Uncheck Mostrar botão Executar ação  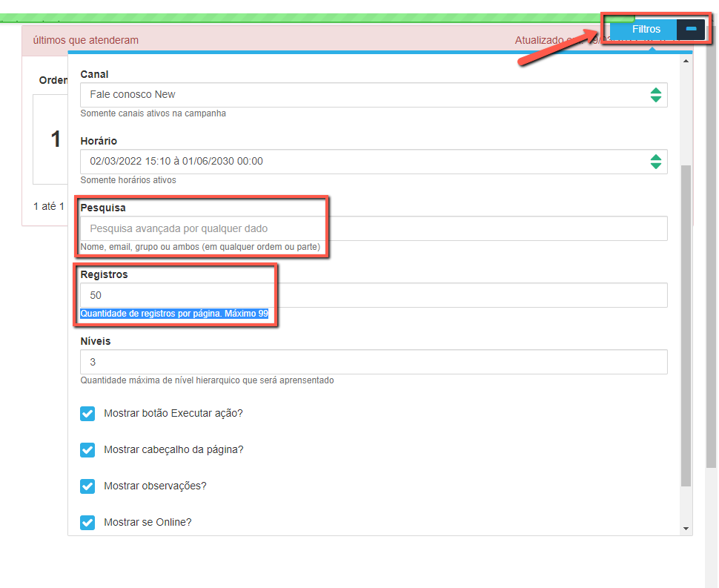point(87,414)
